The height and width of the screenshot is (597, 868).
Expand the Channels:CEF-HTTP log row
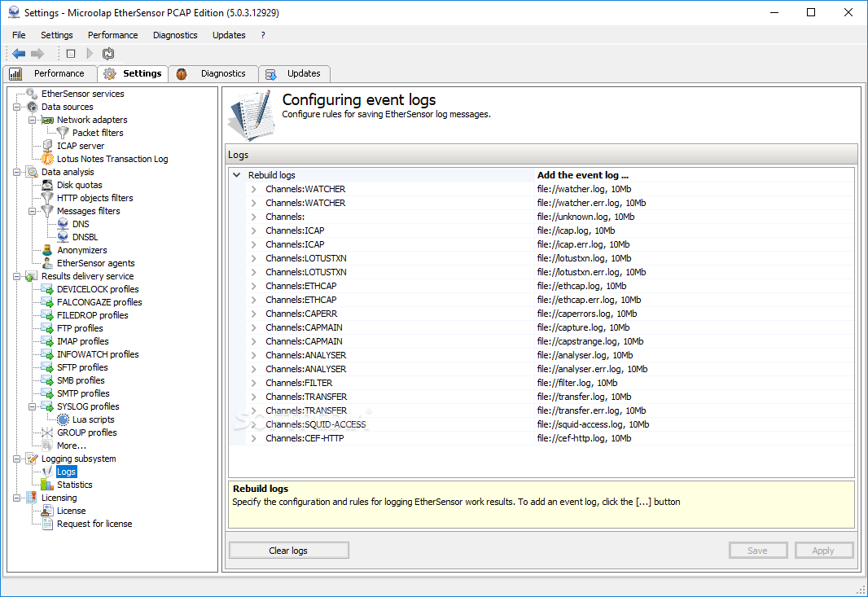tap(253, 438)
